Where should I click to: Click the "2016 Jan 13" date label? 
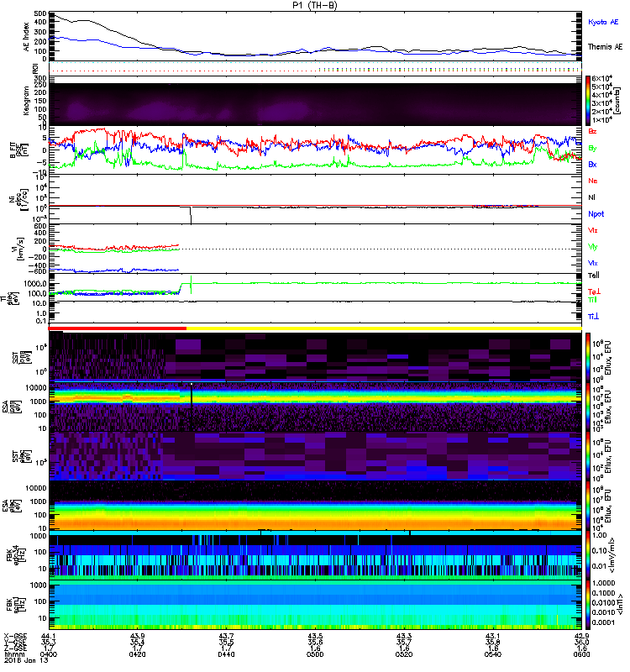coord(27,660)
